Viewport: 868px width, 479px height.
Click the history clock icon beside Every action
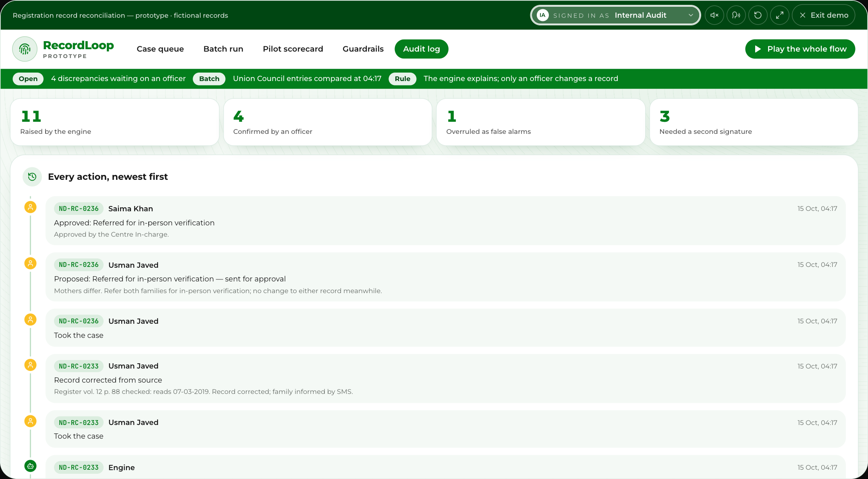pyautogui.click(x=32, y=177)
